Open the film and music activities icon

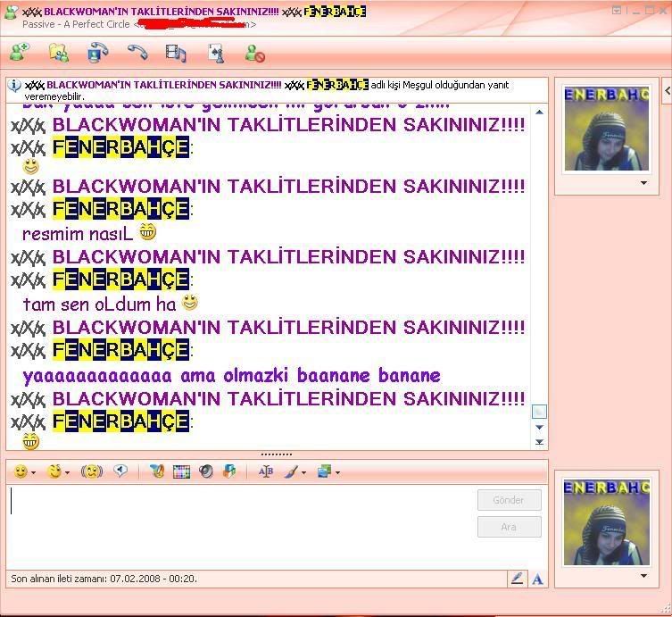coord(176,54)
